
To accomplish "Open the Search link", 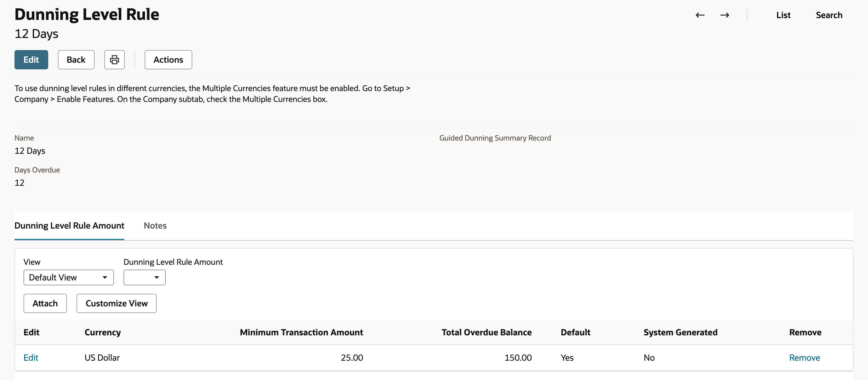I will 829,15.
